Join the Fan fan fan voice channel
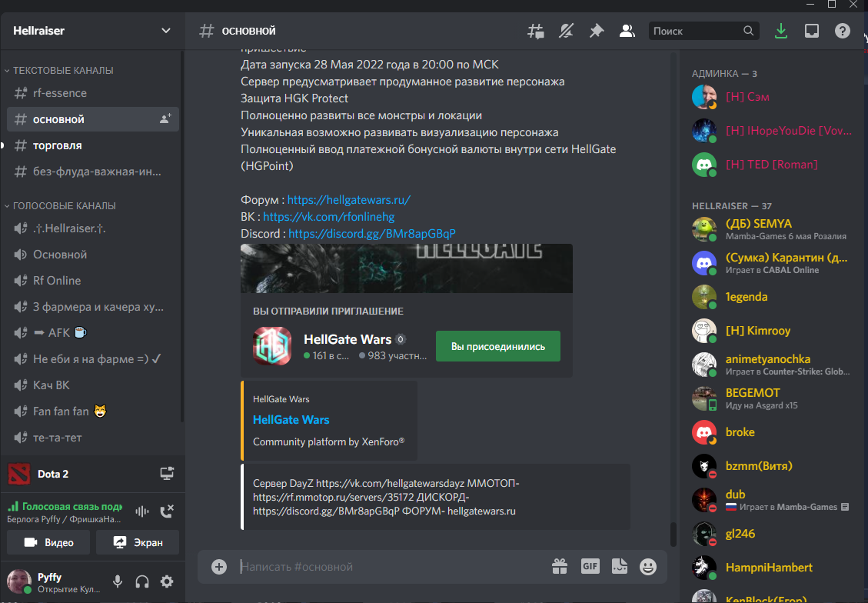The image size is (868, 603). click(x=92, y=411)
